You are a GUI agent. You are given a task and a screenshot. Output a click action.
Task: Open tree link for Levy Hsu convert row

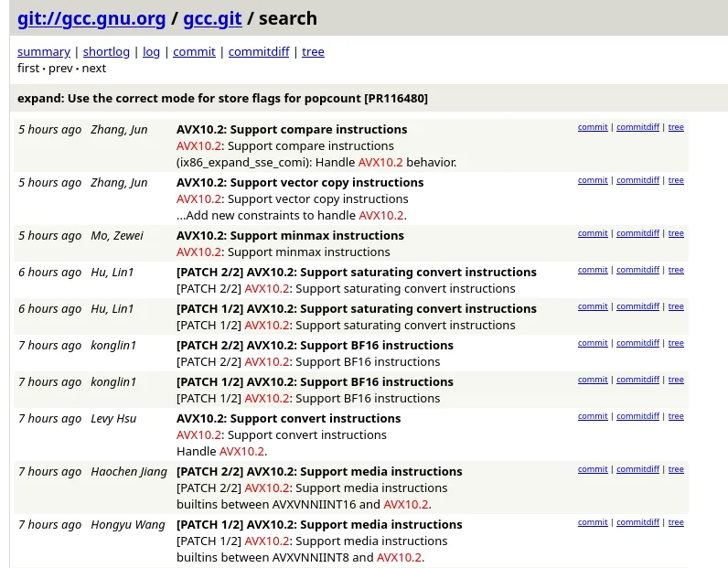click(x=676, y=416)
